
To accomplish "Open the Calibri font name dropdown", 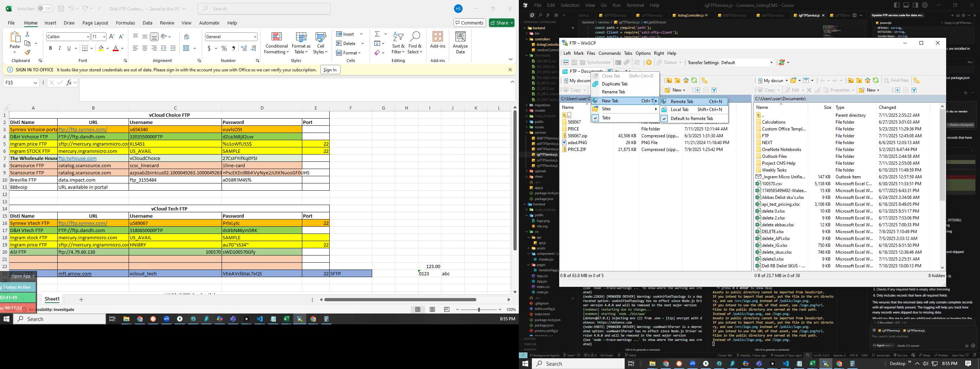I will pyautogui.click(x=88, y=36).
